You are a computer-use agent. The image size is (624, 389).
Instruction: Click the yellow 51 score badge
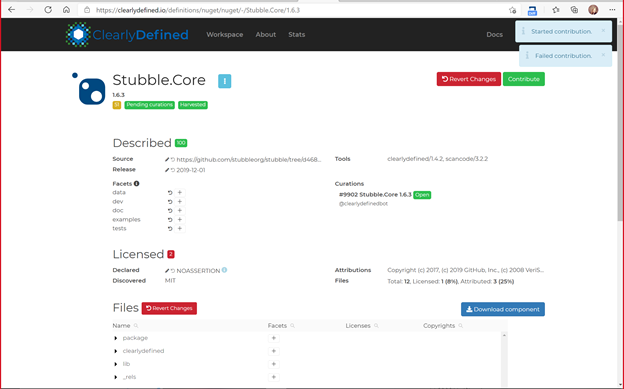(x=117, y=105)
